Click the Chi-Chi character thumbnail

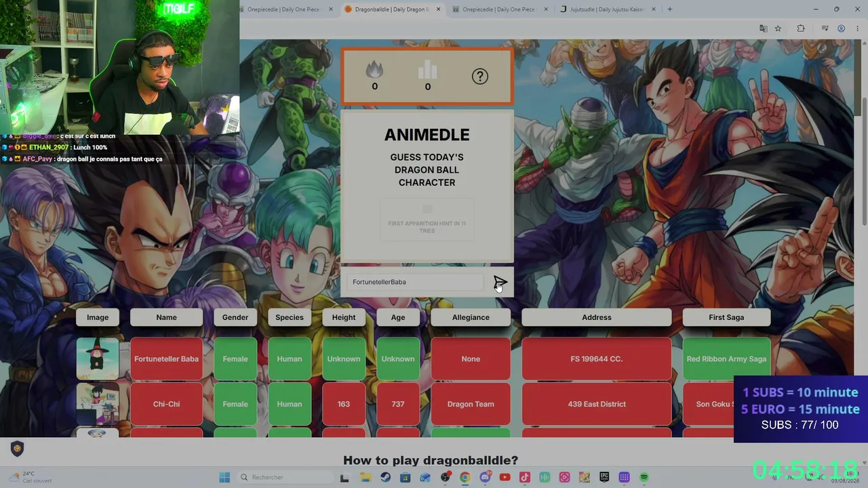point(98,404)
